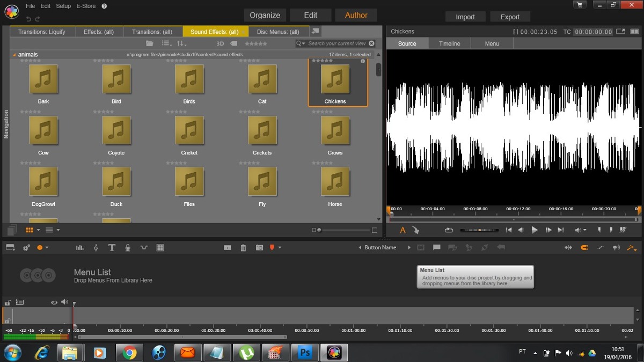This screenshot has height=362, width=644.
Task: Open the Transitions: Liquify library tab
Action: tap(42, 32)
